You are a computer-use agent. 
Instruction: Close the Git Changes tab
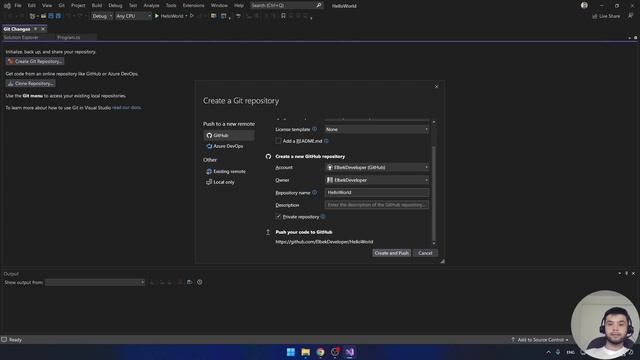pos(43,29)
